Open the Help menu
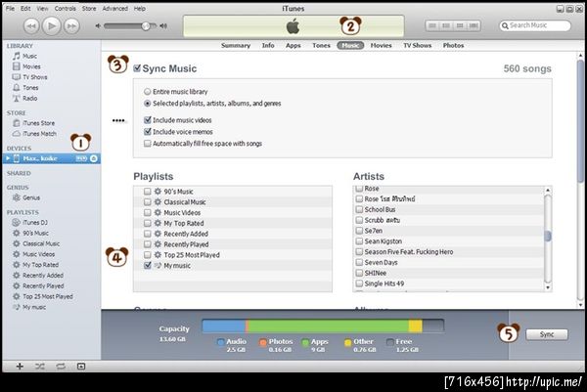The height and width of the screenshot is (392, 587). click(x=140, y=8)
